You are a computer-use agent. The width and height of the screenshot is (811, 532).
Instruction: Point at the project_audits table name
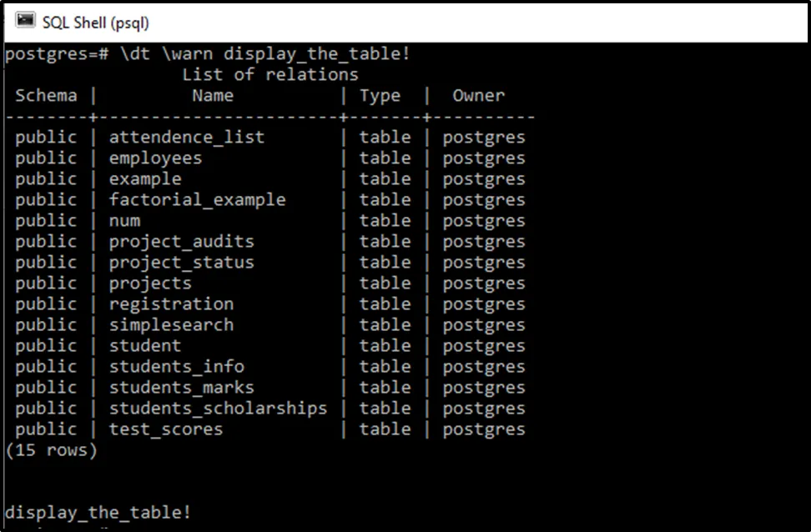[x=181, y=242]
